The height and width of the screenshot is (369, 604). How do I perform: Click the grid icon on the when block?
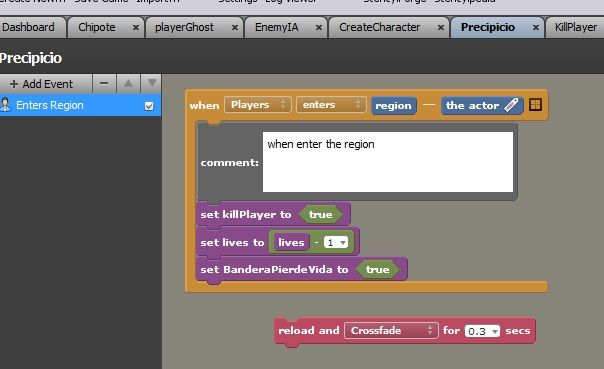535,104
